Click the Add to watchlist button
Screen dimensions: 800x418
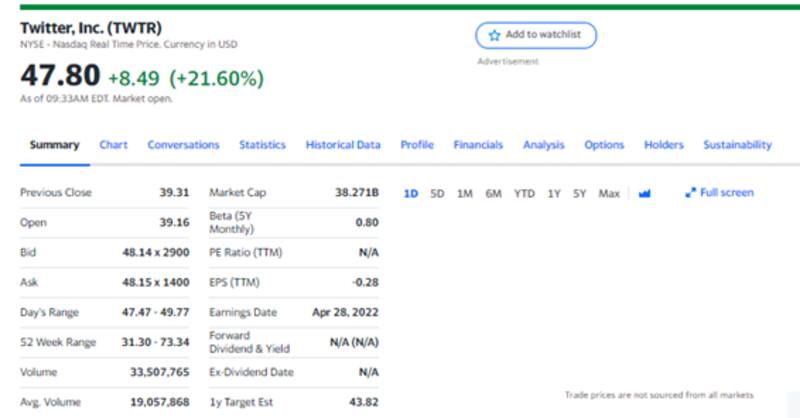pos(535,35)
